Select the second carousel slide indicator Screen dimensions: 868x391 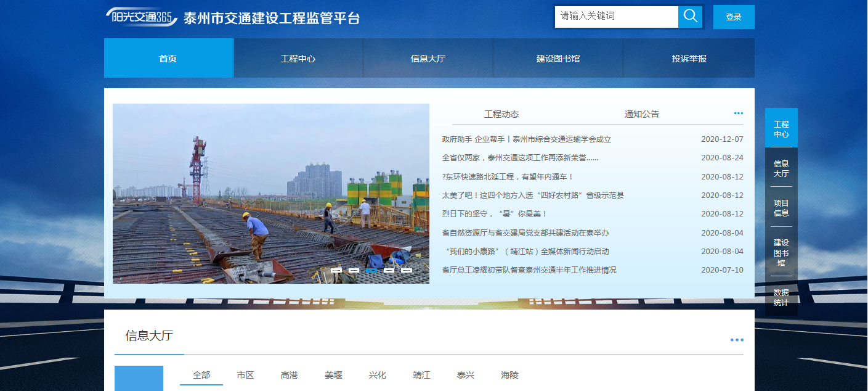[x=354, y=270]
